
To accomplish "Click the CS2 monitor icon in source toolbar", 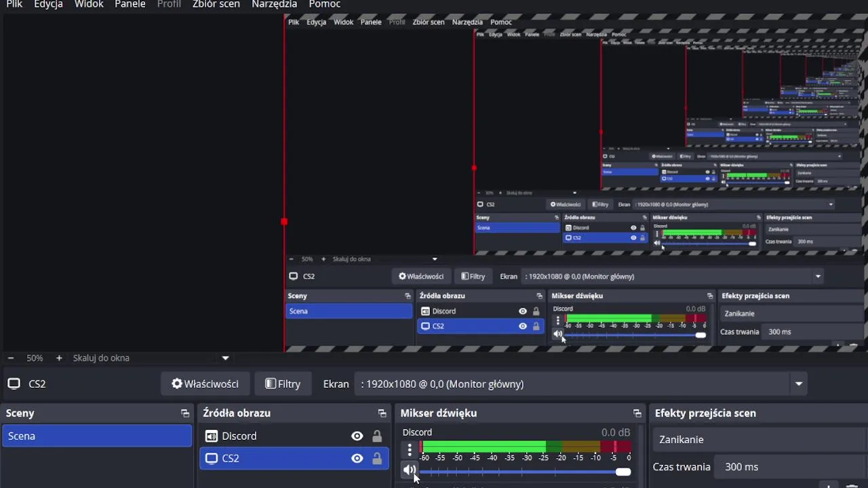I will pos(14,384).
